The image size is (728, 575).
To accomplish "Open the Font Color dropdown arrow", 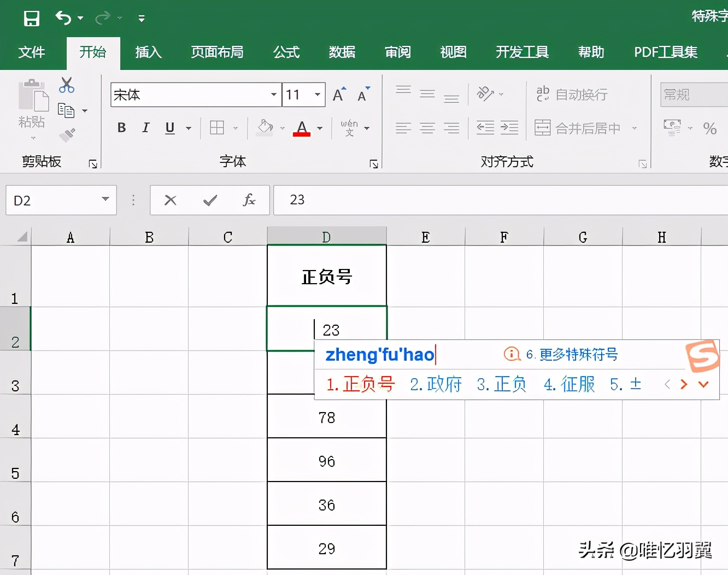I will (x=320, y=128).
